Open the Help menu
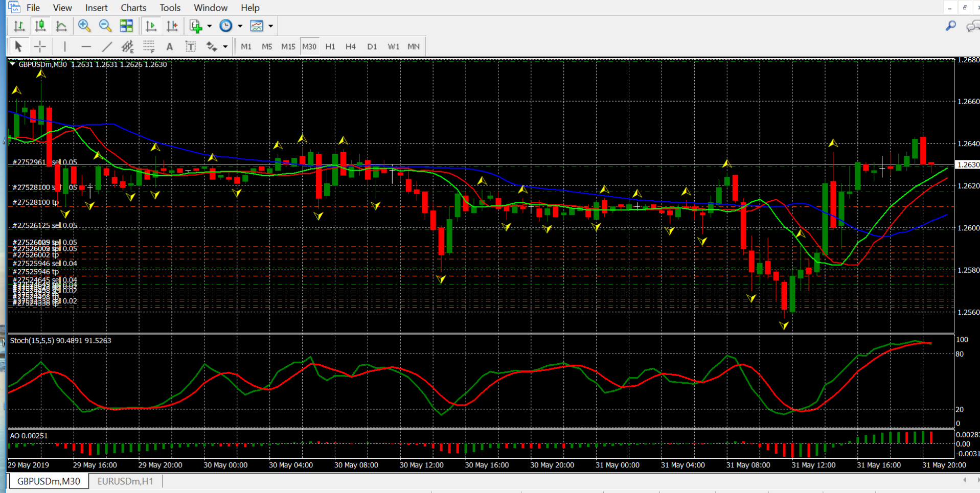Image resolution: width=980 pixels, height=493 pixels. coord(250,8)
